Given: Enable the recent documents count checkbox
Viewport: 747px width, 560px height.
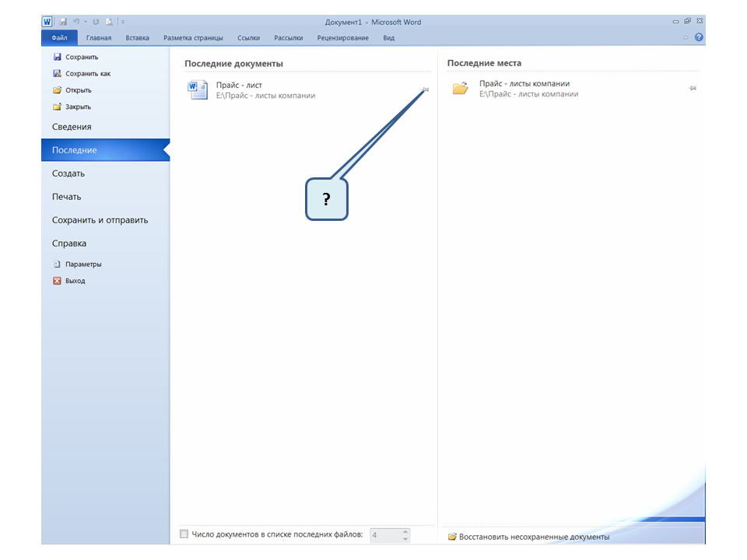Looking at the screenshot, I should (x=184, y=534).
